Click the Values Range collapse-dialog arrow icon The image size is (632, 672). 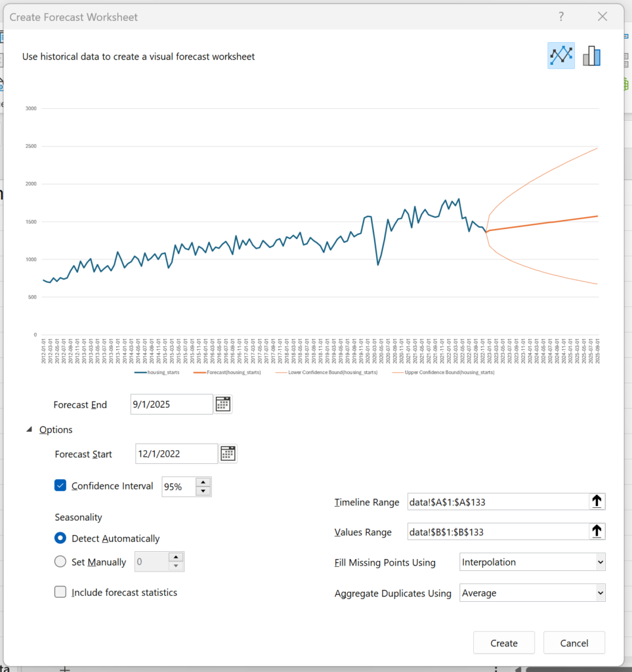coord(597,532)
